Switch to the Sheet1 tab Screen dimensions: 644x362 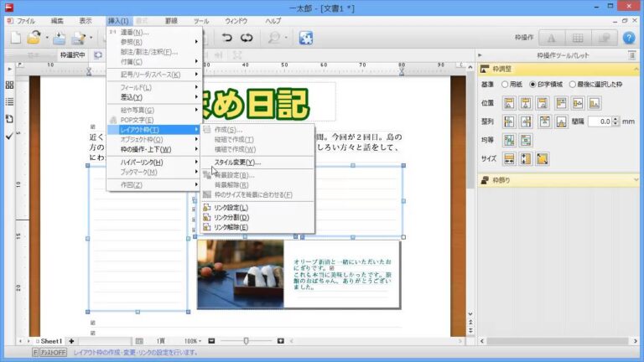pos(49,341)
